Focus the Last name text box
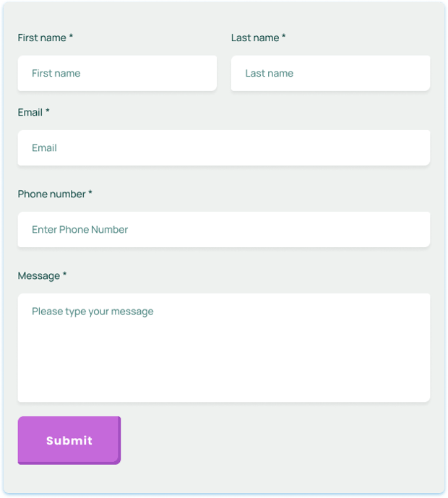 [330, 73]
